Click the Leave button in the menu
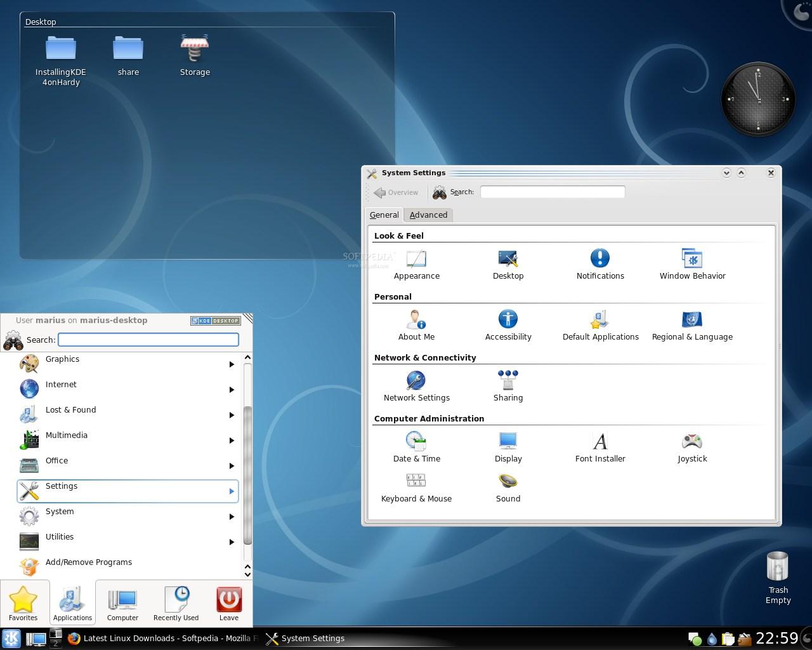Image resolution: width=812 pixels, height=650 pixels. 228,602
